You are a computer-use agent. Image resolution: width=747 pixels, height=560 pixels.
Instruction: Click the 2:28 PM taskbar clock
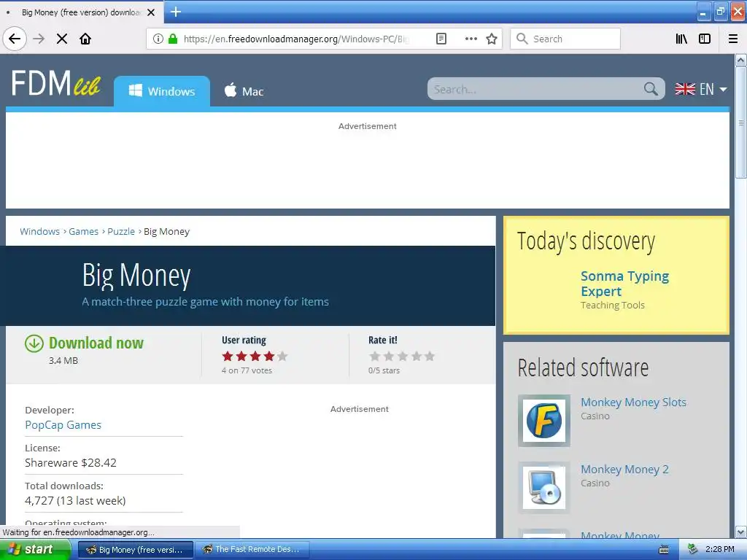pyautogui.click(x=720, y=550)
